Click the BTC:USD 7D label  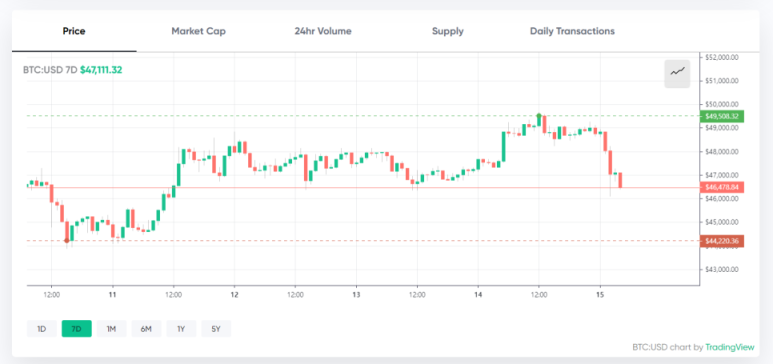[x=50, y=70]
